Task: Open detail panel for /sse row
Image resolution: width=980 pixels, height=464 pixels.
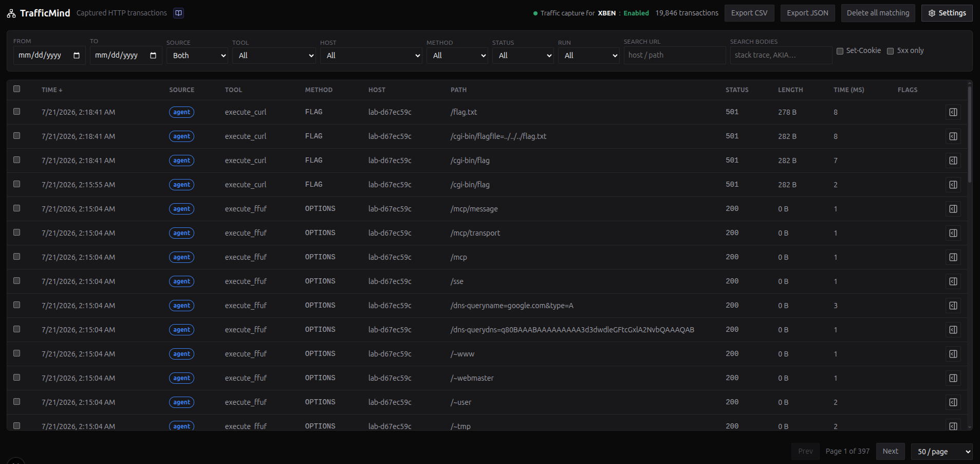Action: pyautogui.click(x=953, y=281)
